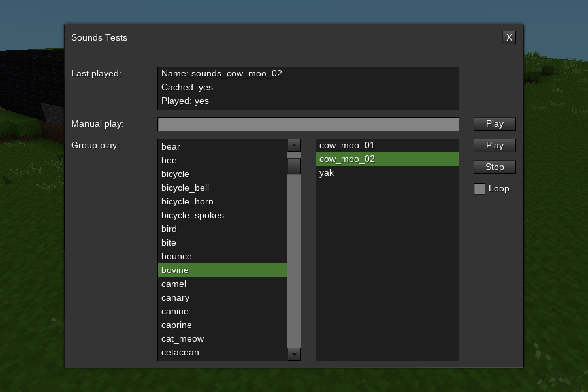Click the group list scrollbar thumb
588x392 pixels.
pos(294,166)
